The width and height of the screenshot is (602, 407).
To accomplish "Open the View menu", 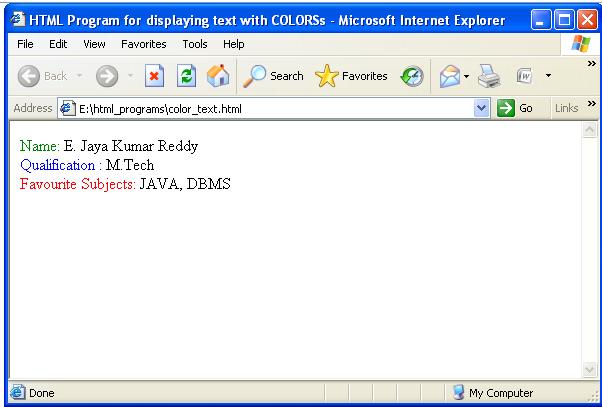I will tap(94, 44).
